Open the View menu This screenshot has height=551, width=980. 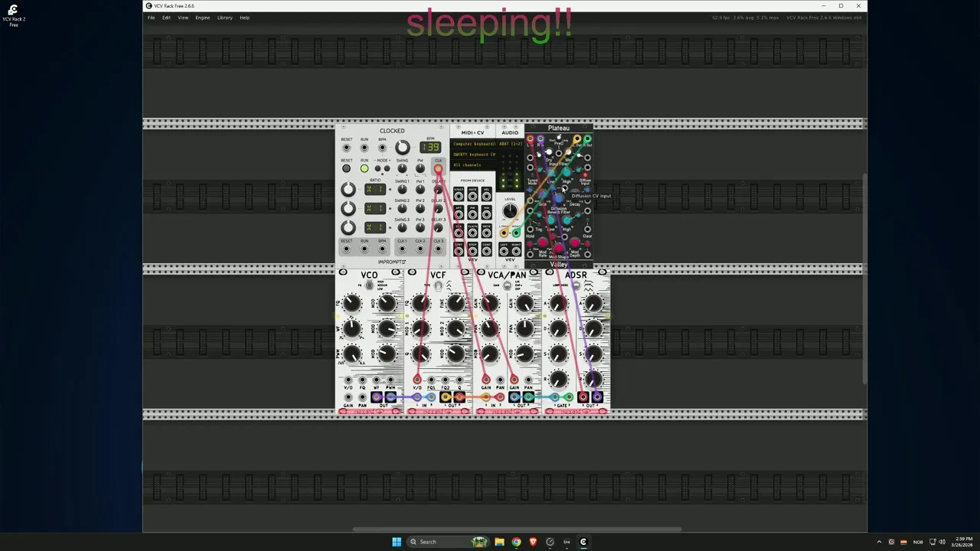coord(183,18)
